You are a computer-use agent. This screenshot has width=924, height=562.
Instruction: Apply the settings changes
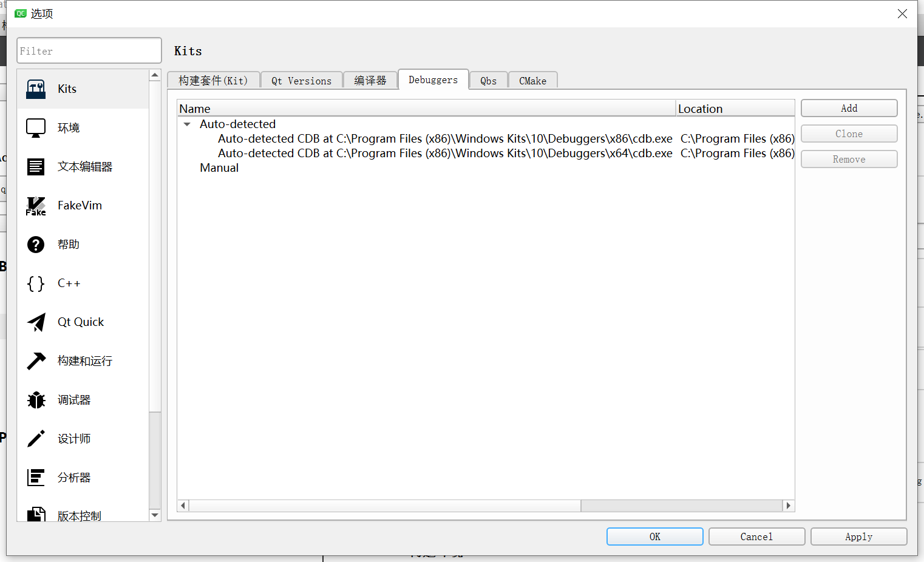[x=858, y=537]
